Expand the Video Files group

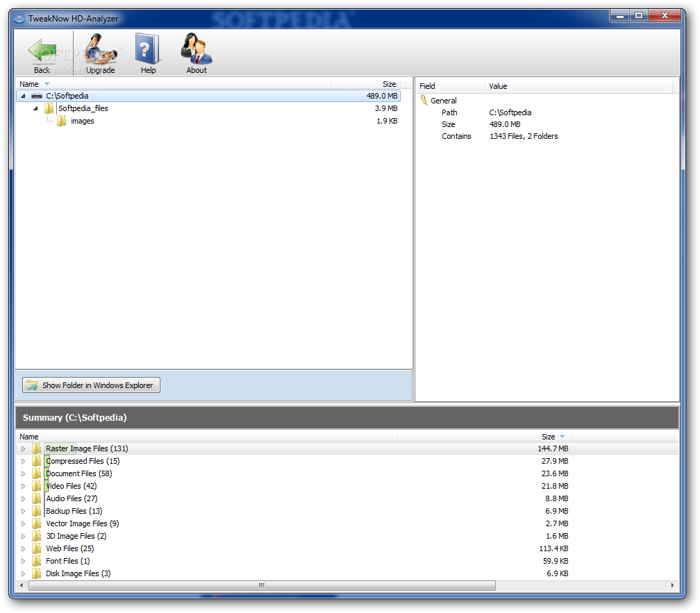tap(23, 486)
